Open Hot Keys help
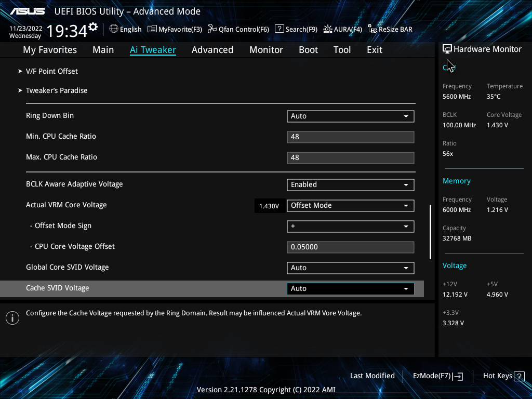532x399 pixels. [503, 376]
